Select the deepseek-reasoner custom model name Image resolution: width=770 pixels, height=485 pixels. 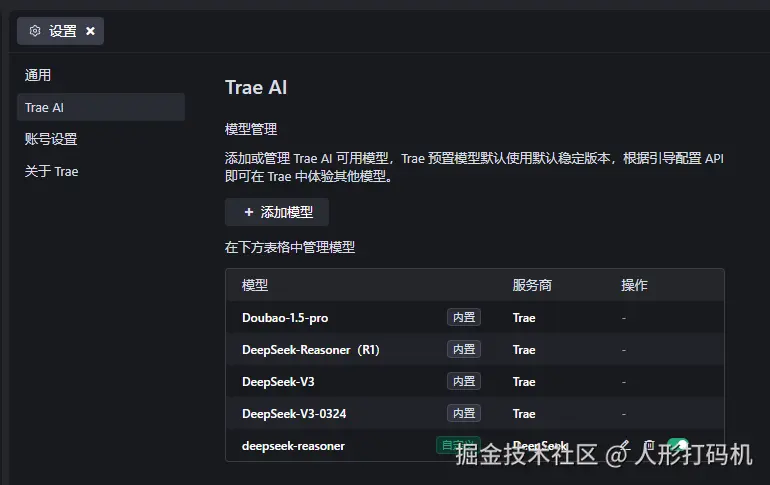293,446
